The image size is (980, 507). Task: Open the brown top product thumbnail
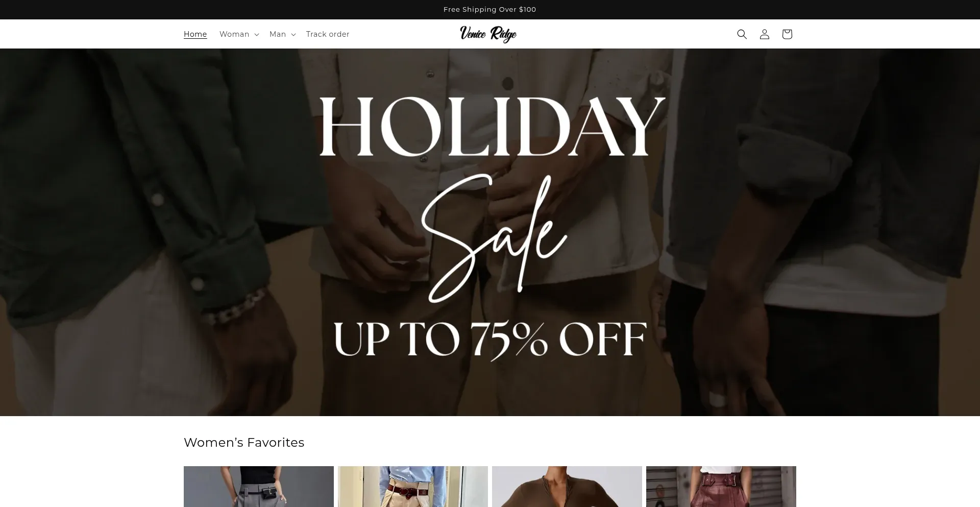click(567, 487)
